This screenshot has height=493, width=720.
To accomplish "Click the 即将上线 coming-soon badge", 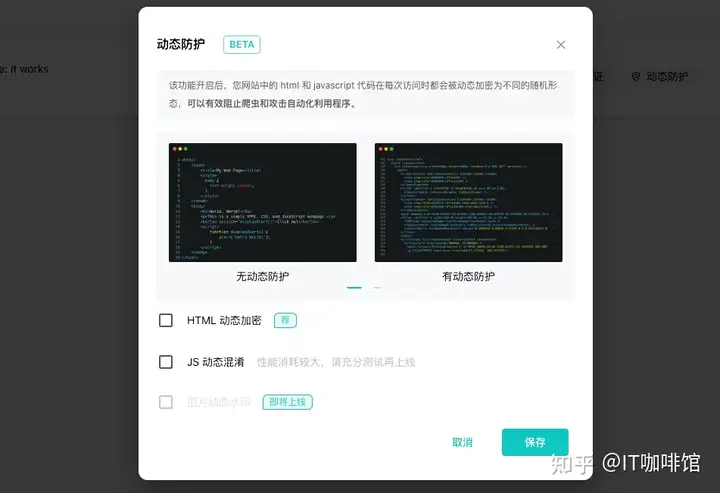I will (x=287, y=402).
